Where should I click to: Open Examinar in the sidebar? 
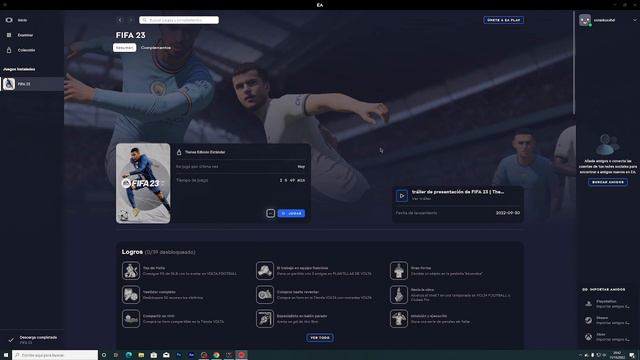coord(20,35)
